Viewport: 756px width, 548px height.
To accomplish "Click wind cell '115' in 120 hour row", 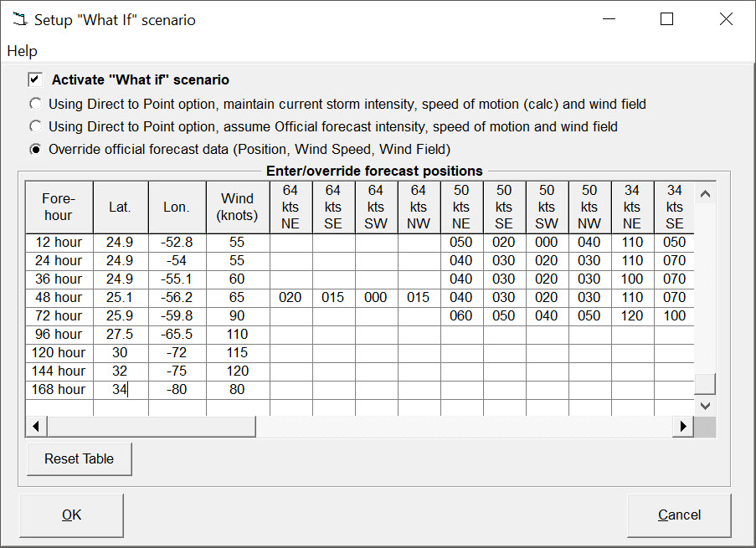I will pyautogui.click(x=238, y=353).
